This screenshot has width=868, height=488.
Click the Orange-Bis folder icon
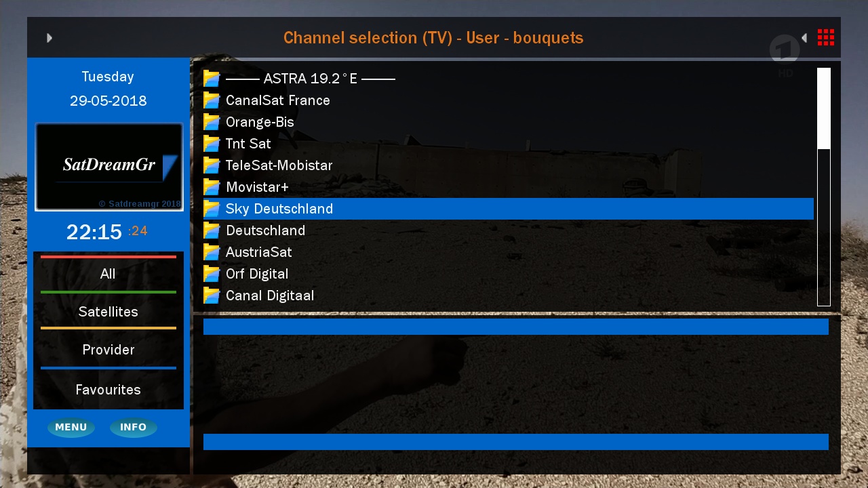[x=212, y=122]
